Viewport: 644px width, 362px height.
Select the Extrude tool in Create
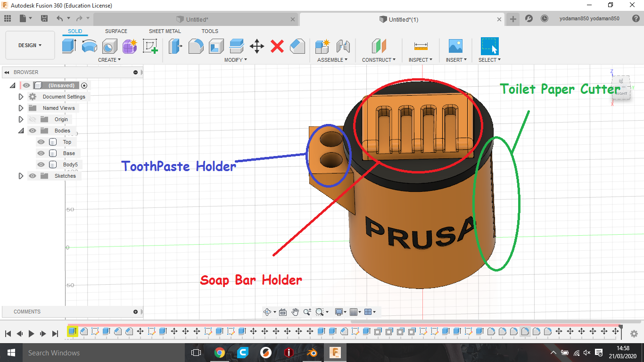pos(69,46)
